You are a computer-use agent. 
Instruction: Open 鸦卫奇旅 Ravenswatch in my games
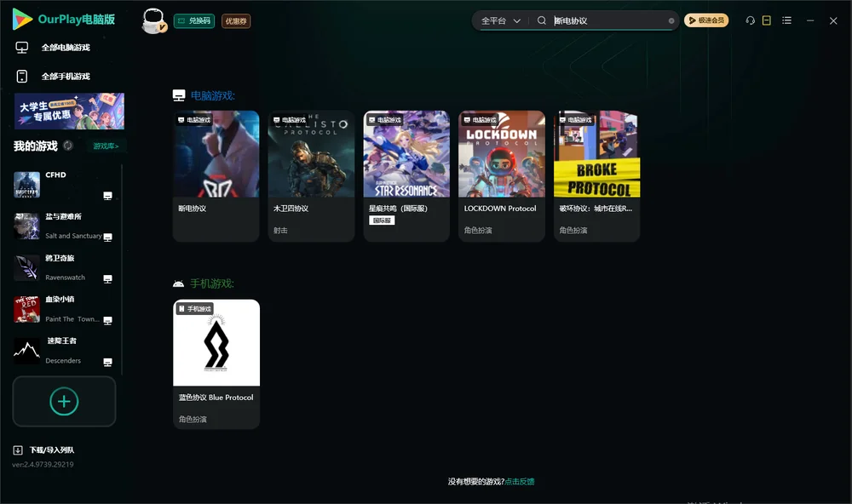point(64,267)
